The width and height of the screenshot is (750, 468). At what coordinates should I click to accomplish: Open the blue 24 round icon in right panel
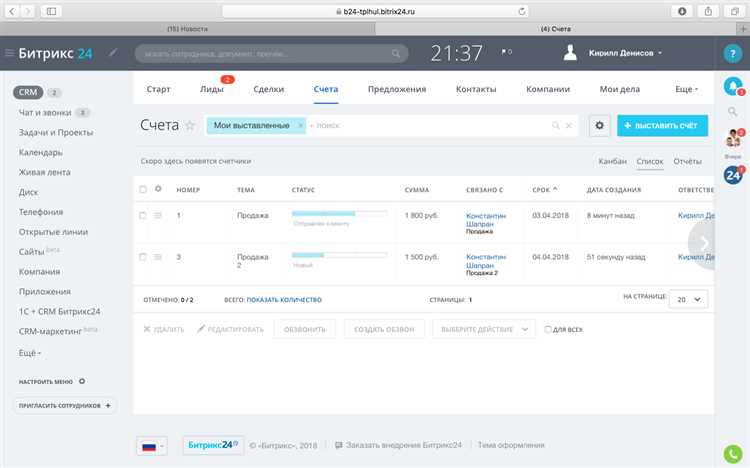click(733, 175)
